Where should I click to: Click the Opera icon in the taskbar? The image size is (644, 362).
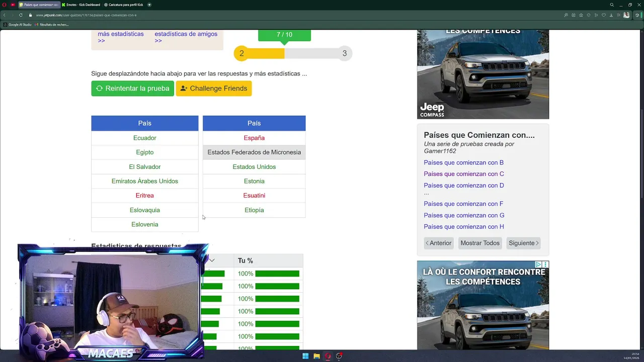point(328,356)
